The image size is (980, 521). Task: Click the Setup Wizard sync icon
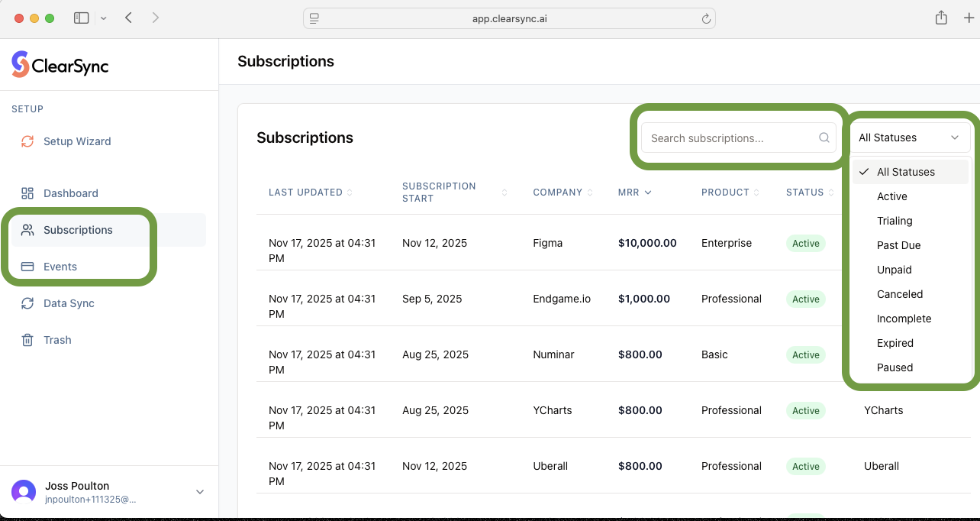(27, 141)
